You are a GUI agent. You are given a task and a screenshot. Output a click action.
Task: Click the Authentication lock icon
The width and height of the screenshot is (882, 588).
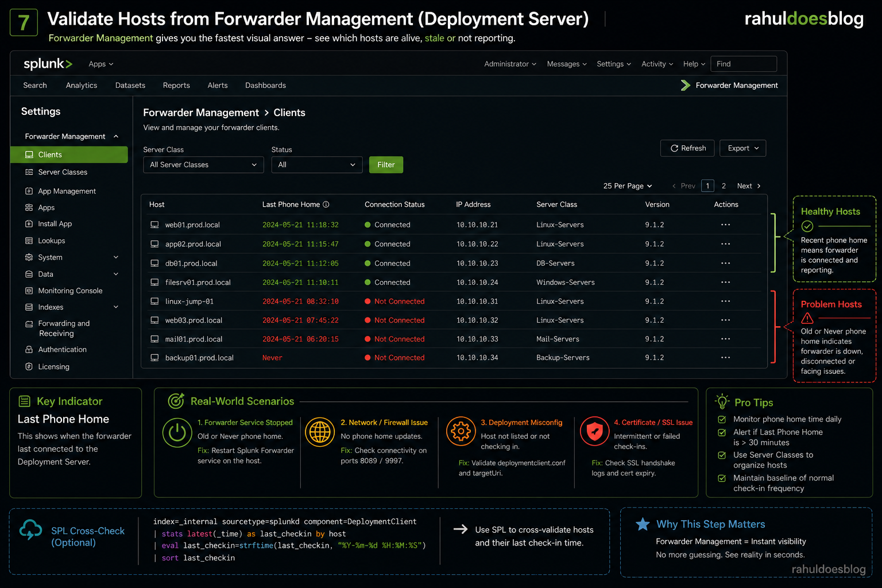click(x=29, y=350)
